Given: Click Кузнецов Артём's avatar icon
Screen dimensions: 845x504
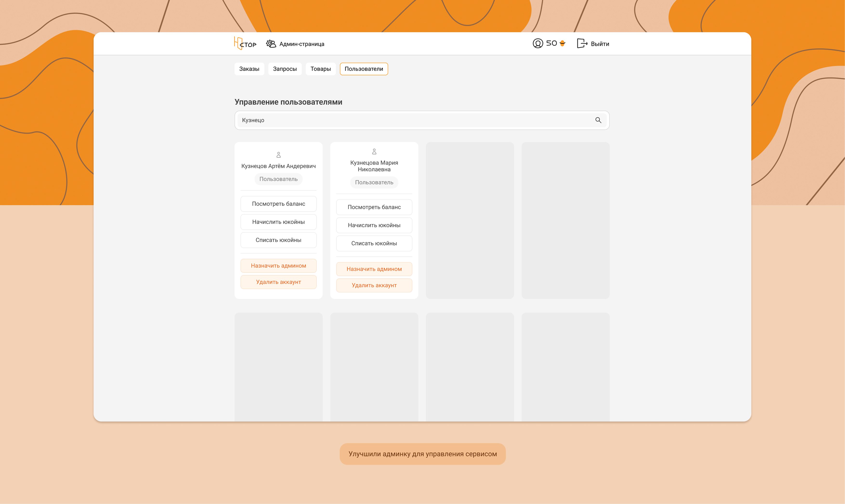Looking at the screenshot, I should pos(279,155).
